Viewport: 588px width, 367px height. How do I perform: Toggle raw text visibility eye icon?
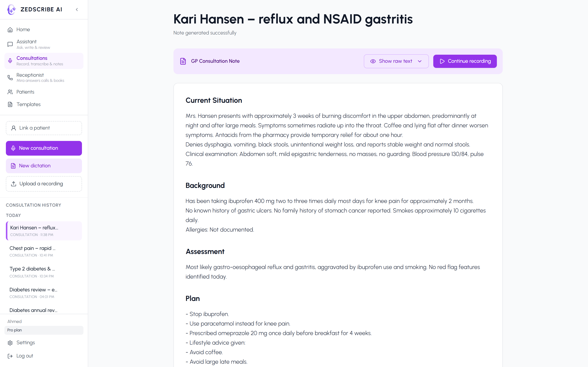click(x=373, y=61)
